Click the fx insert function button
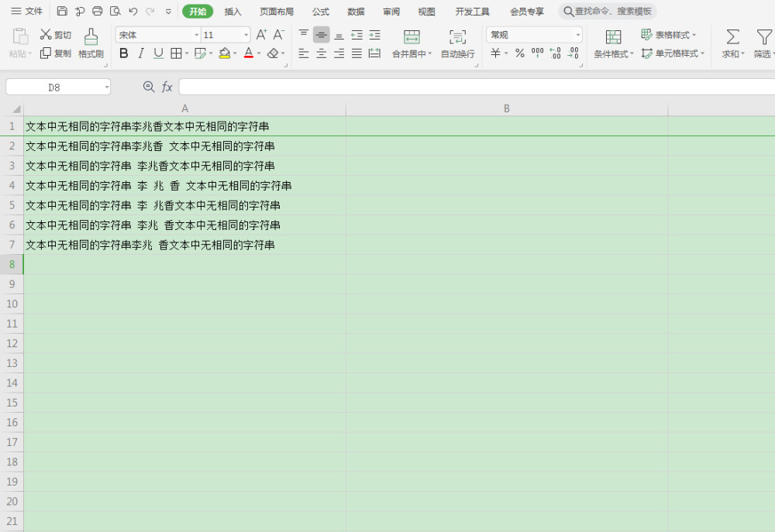 (167, 87)
